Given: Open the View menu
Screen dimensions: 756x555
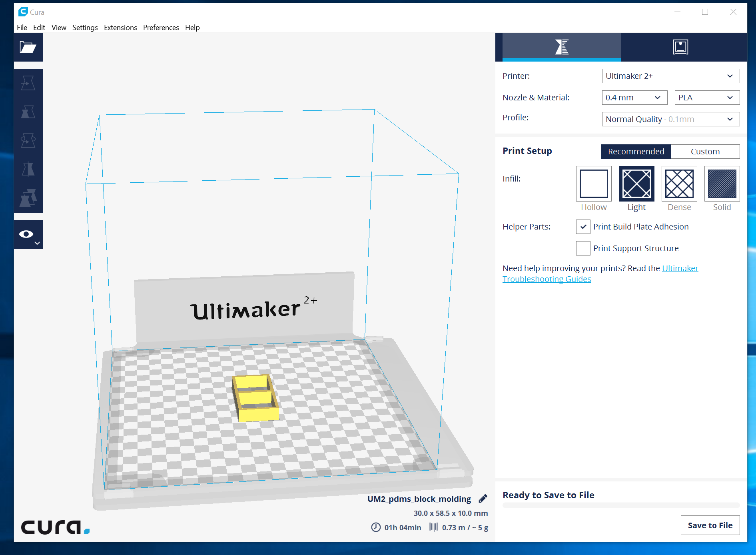Looking at the screenshot, I should pos(59,27).
